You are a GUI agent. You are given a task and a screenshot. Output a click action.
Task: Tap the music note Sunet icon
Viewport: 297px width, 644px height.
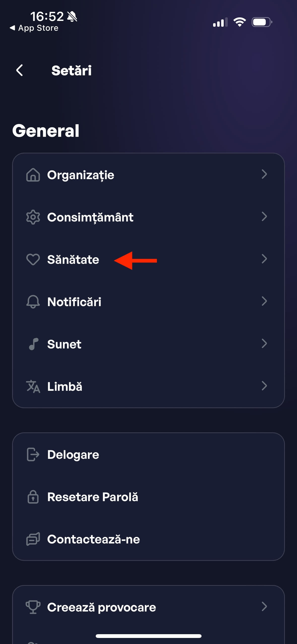point(34,344)
